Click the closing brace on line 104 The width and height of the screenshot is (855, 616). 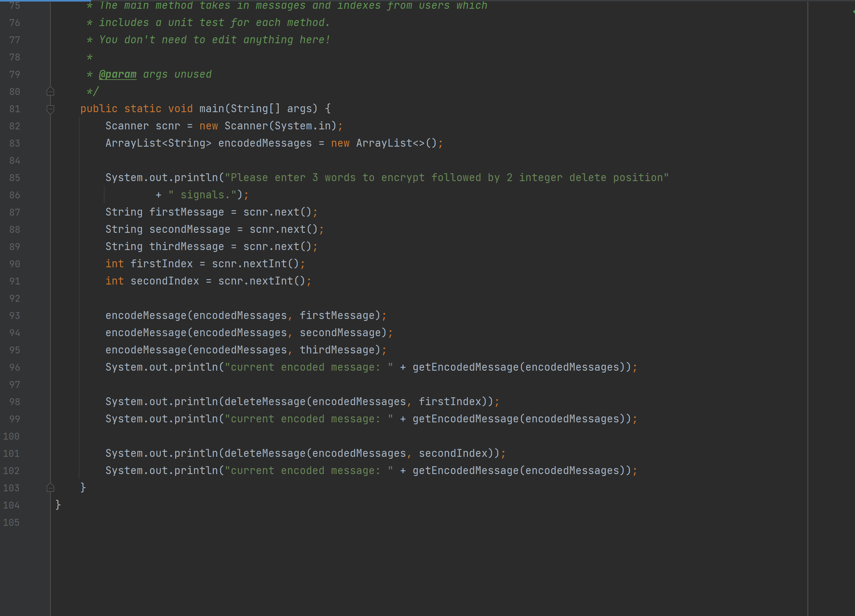(x=57, y=505)
